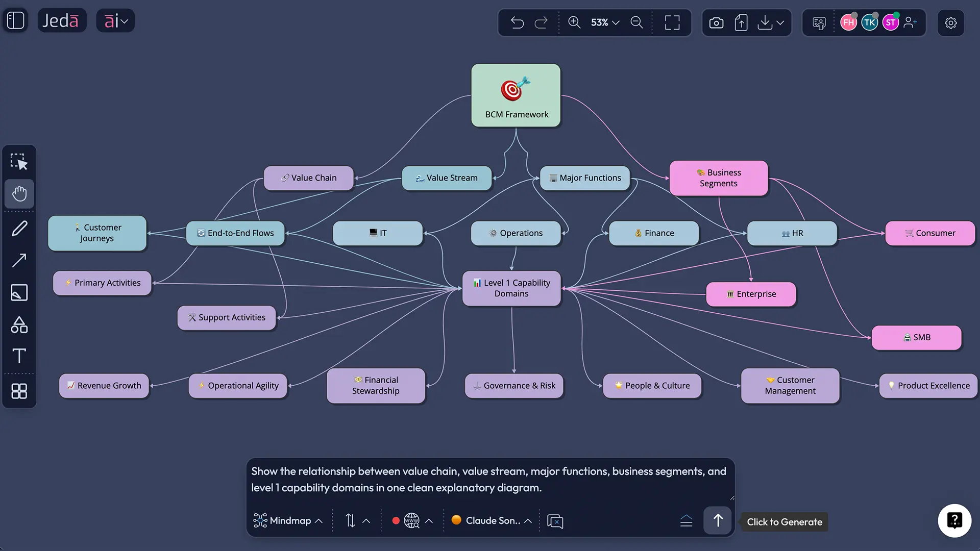Screen dimensions: 980x551
Task: Open the download options chevron
Action: tap(779, 22)
